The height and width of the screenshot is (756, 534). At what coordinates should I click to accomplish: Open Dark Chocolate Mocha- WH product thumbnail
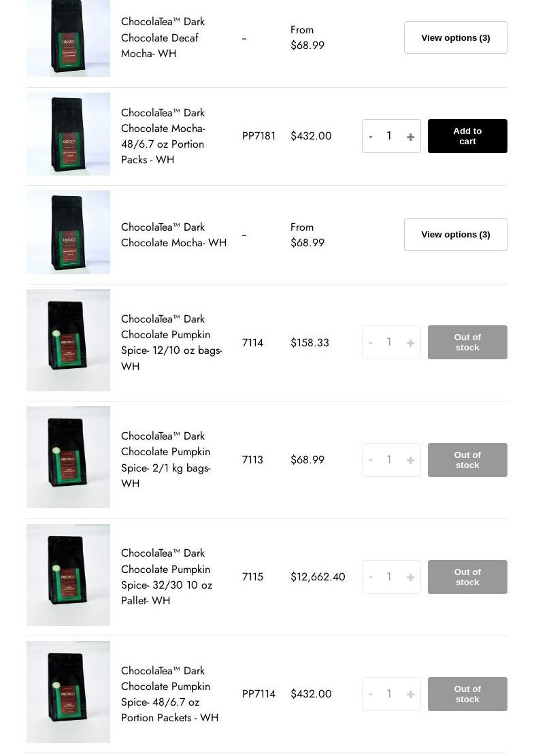pyautogui.click(x=68, y=232)
